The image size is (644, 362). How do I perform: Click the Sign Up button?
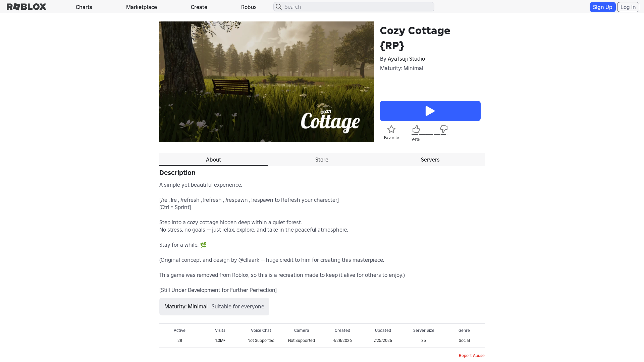pyautogui.click(x=602, y=7)
